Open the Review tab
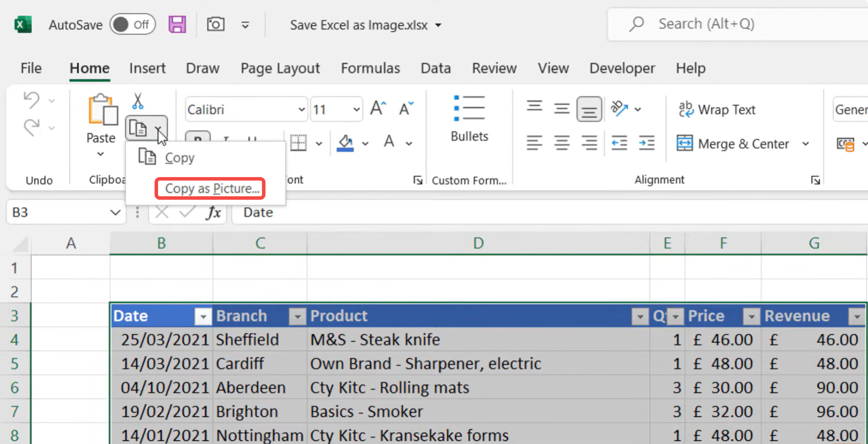 click(494, 68)
